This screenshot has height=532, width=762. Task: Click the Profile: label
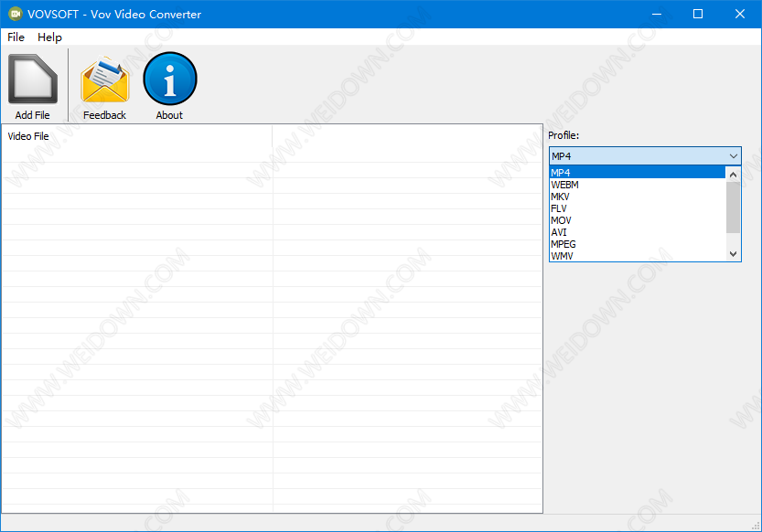pos(563,135)
